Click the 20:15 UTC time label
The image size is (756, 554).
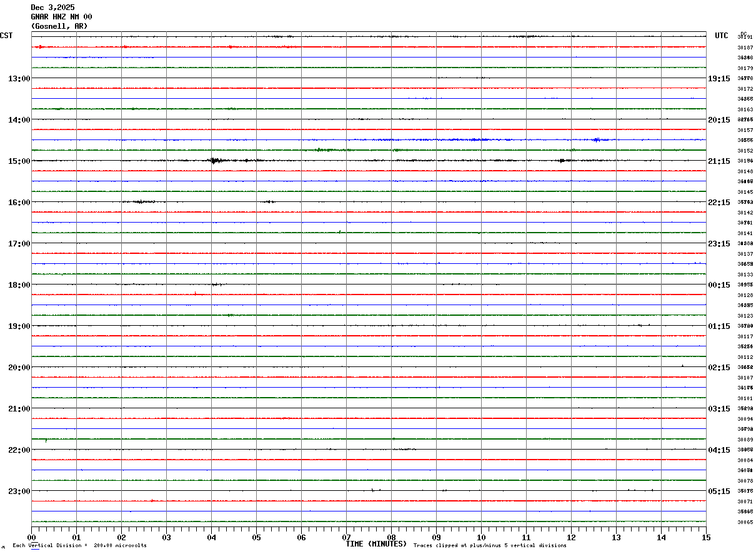(x=719, y=119)
